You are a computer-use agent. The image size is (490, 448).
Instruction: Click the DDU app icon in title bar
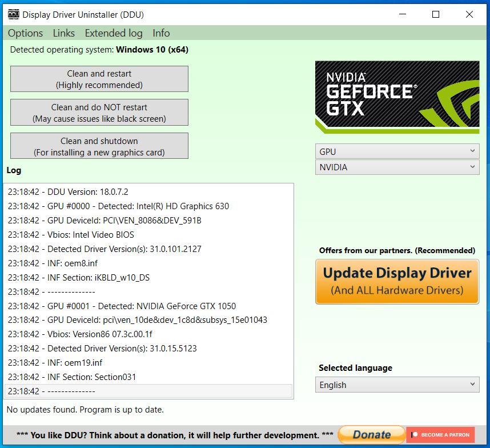coord(13,14)
